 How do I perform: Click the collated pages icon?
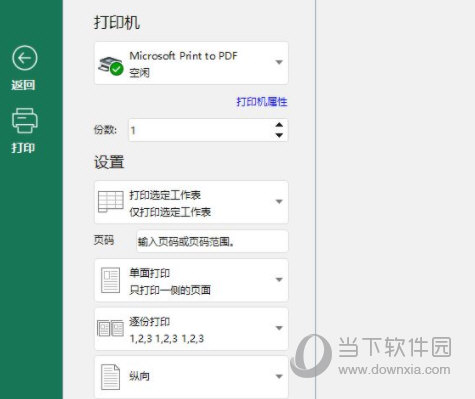(x=110, y=328)
